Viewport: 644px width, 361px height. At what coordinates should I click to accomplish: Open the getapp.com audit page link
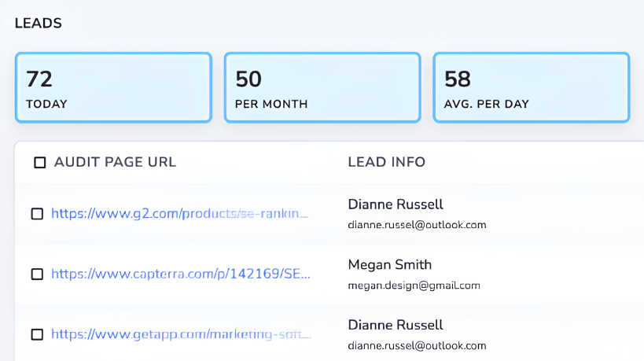tap(181, 334)
